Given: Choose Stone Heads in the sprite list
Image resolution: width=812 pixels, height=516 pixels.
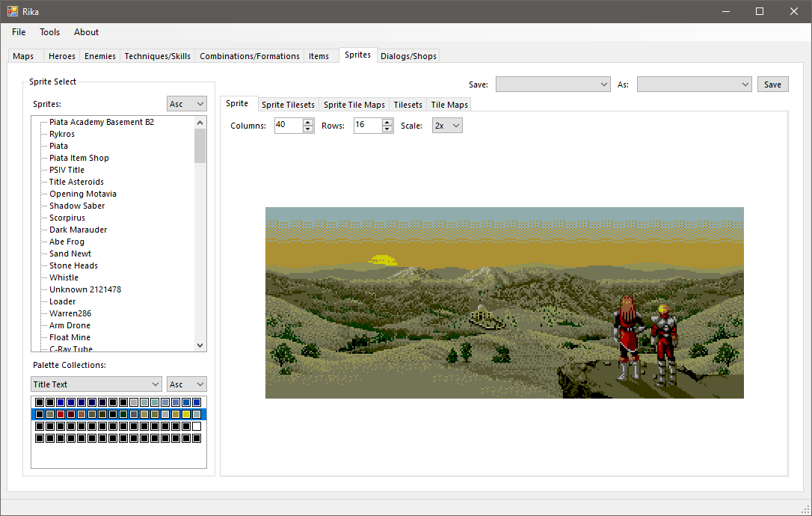Looking at the screenshot, I should (x=73, y=265).
